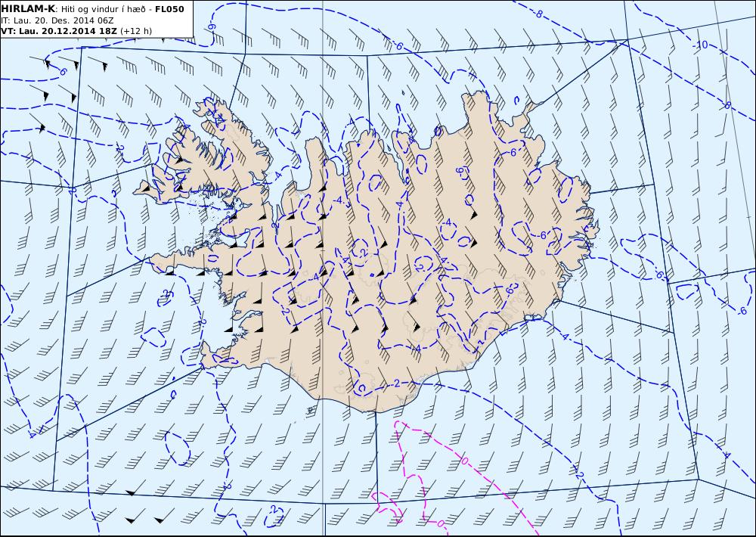Click the FL050 flight level label
The width and height of the screenshot is (756, 537).
pyautogui.click(x=169, y=9)
